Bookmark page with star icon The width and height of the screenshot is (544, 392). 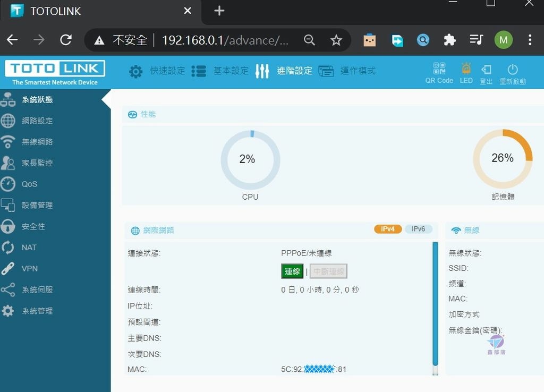coord(336,40)
